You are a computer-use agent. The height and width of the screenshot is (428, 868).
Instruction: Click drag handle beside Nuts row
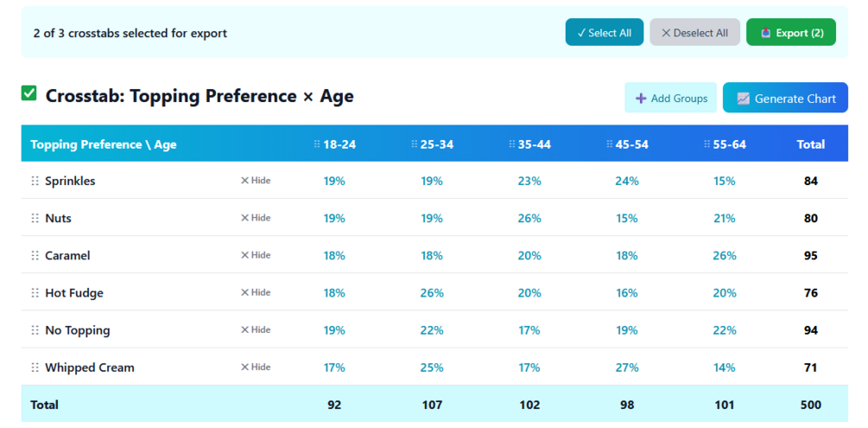[35, 218]
